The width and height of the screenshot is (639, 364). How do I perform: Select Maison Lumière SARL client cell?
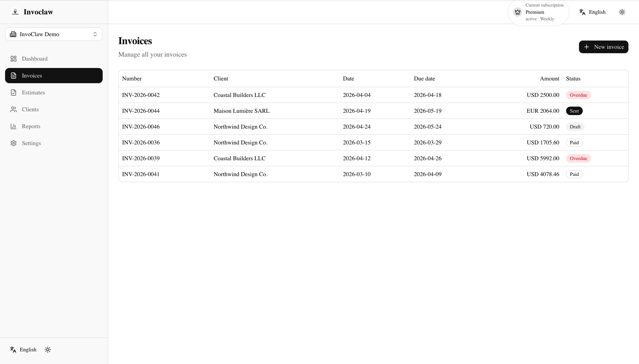[x=242, y=111]
